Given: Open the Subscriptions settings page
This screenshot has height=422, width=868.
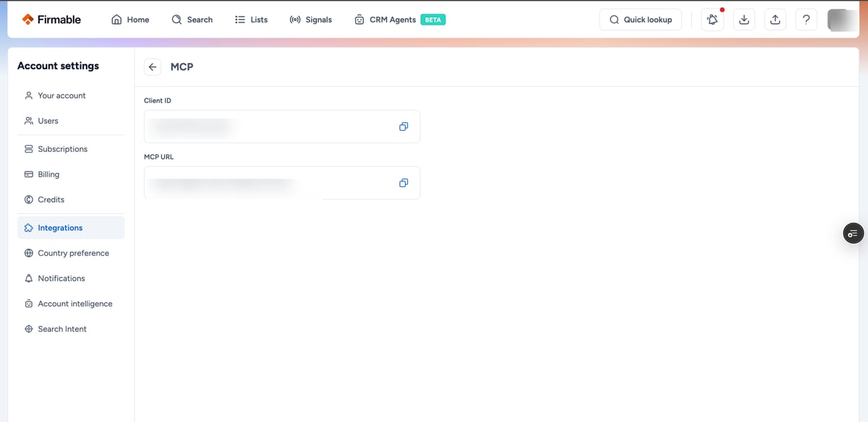Looking at the screenshot, I should coord(71,149).
